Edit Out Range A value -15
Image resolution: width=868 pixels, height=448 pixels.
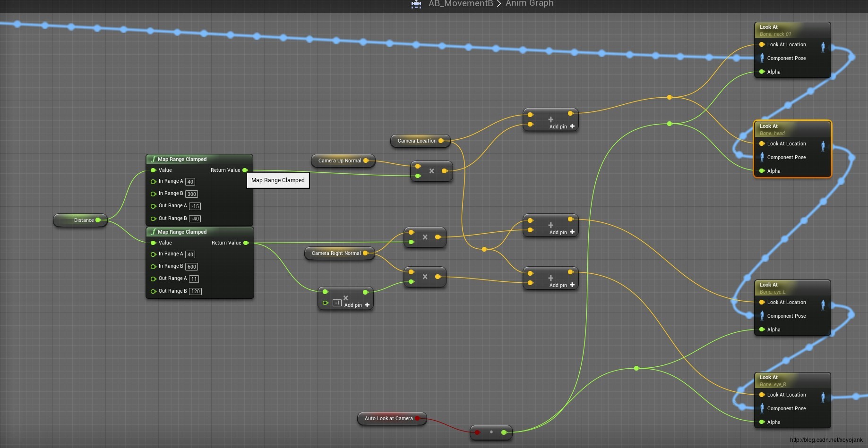coord(195,206)
